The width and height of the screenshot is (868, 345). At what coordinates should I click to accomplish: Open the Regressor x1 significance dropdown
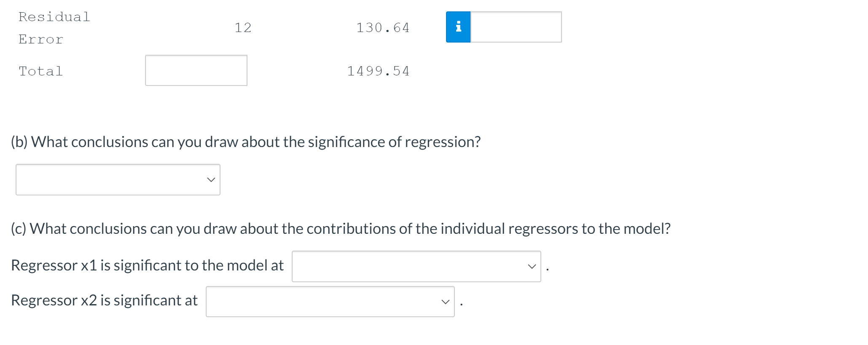[x=417, y=266]
